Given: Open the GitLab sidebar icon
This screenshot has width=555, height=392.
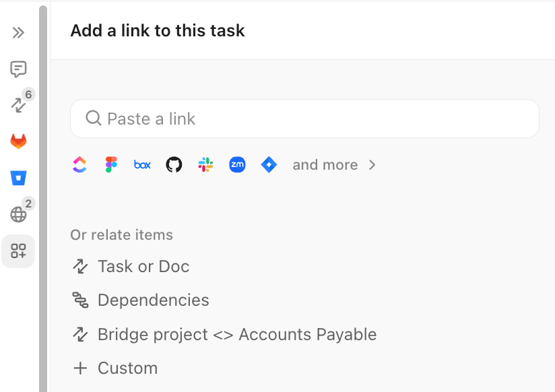Looking at the screenshot, I should (19, 141).
